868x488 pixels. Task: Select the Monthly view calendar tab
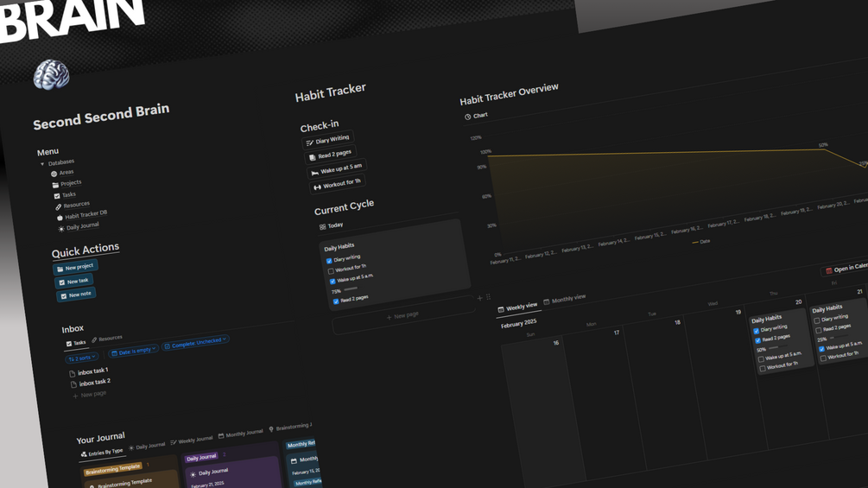coord(565,300)
